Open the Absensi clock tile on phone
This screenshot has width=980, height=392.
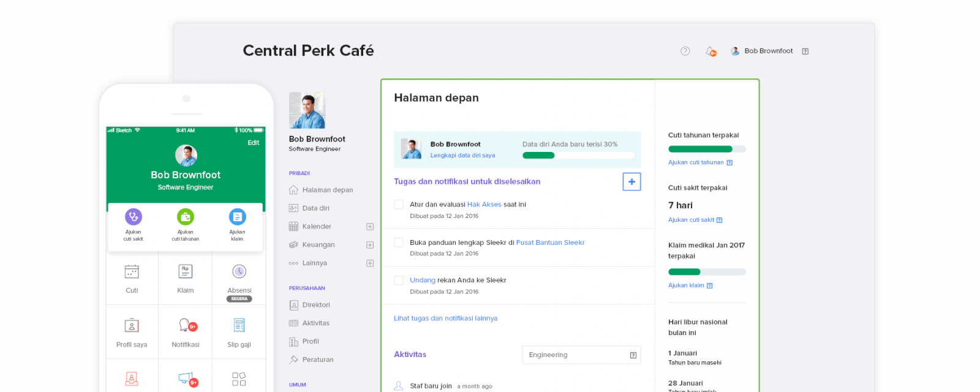click(239, 279)
